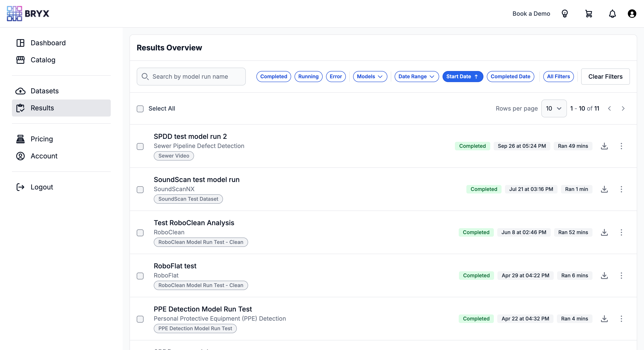This screenshot has height=350, width=644.
Task: Check the PPE Detection Model Run Test row
Action: [x=140, y=319]
